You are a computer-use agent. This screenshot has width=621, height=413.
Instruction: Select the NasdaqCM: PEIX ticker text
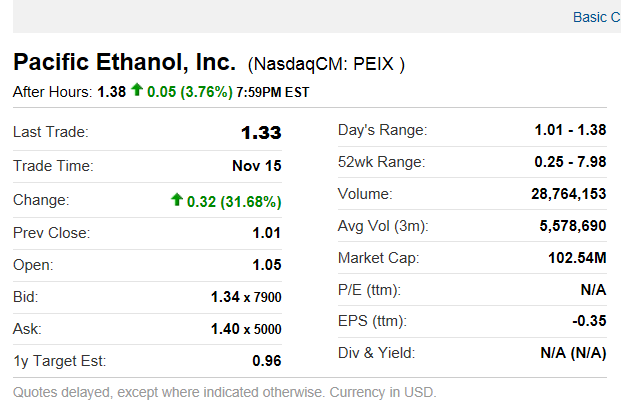click(326, 65)
